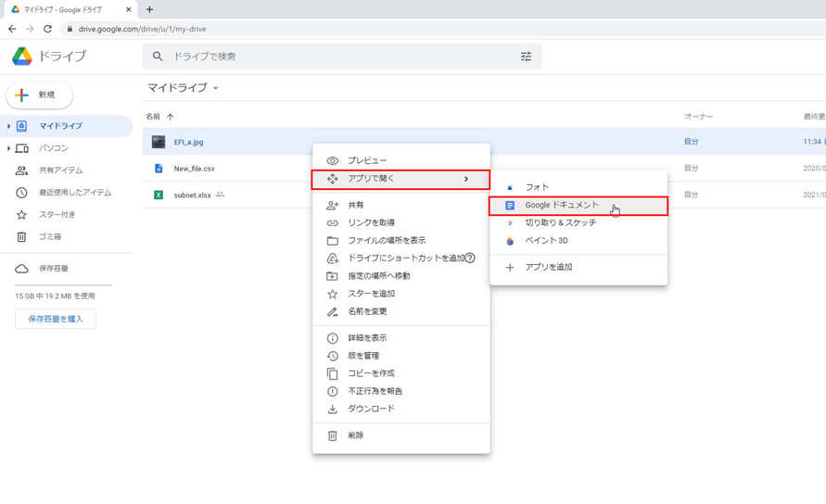Viewport: 826px width, 504px height.
Task: Click the star icon in sidebar
Action: click(21, 215)
